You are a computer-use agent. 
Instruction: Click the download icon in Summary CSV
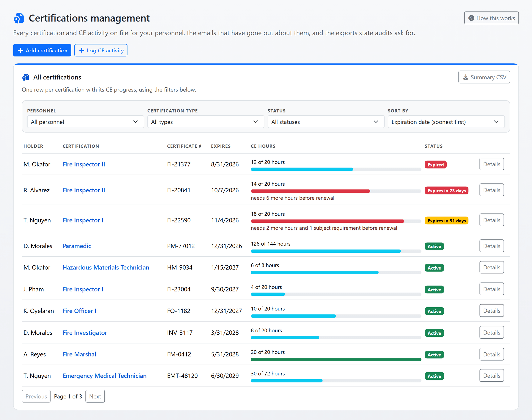[x=465, y=77]
